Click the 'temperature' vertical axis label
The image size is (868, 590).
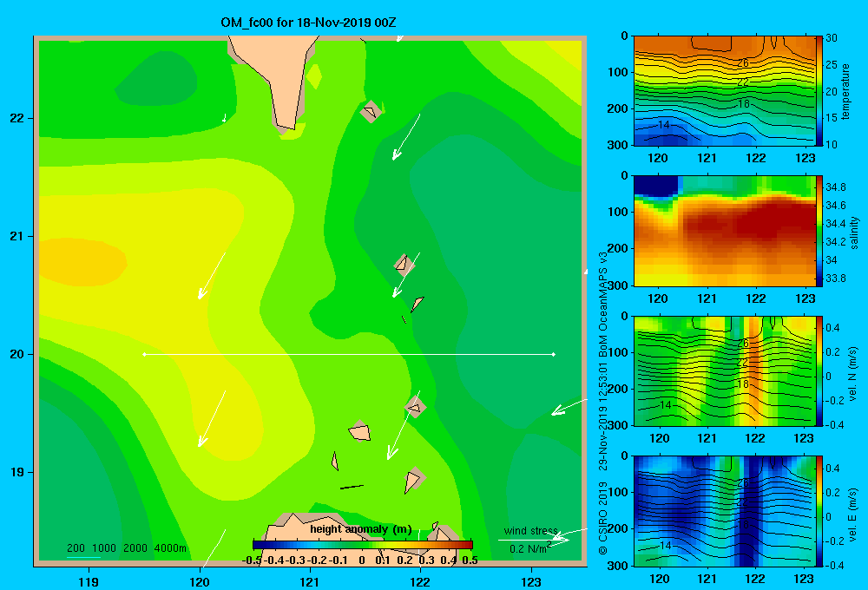point(845,91)
